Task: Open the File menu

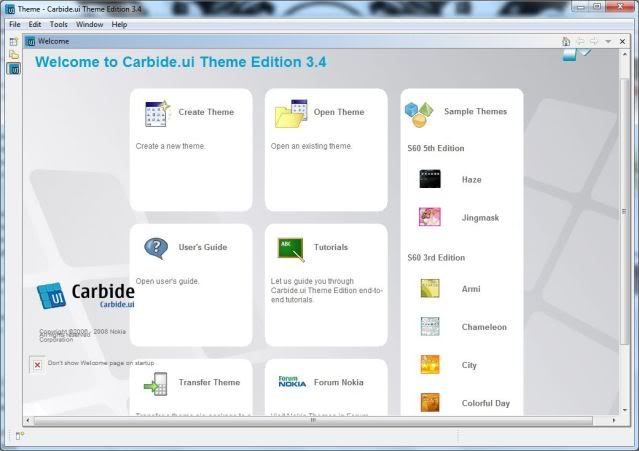Action: coord(15,24)
